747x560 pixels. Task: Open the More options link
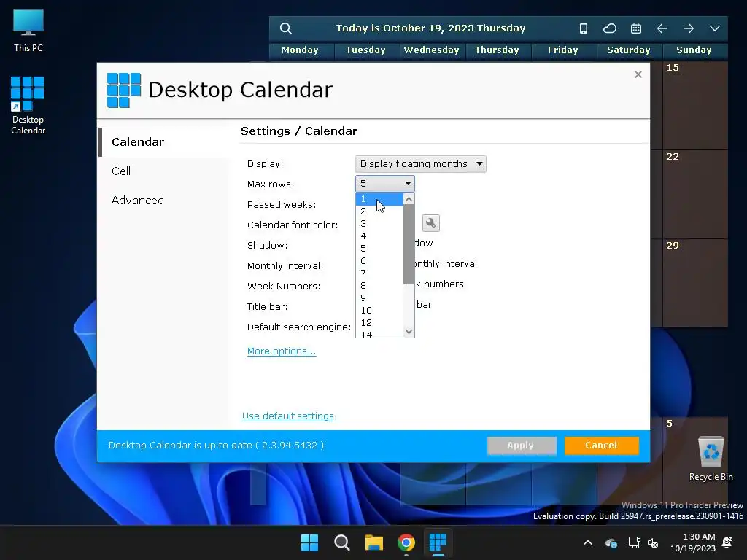282,351
